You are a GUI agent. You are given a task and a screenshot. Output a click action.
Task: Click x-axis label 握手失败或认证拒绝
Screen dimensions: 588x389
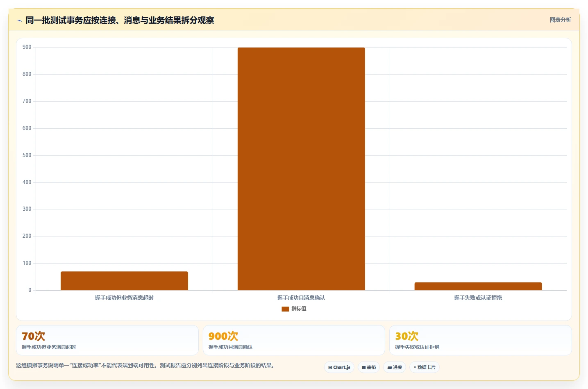click(x=478, y=298)
